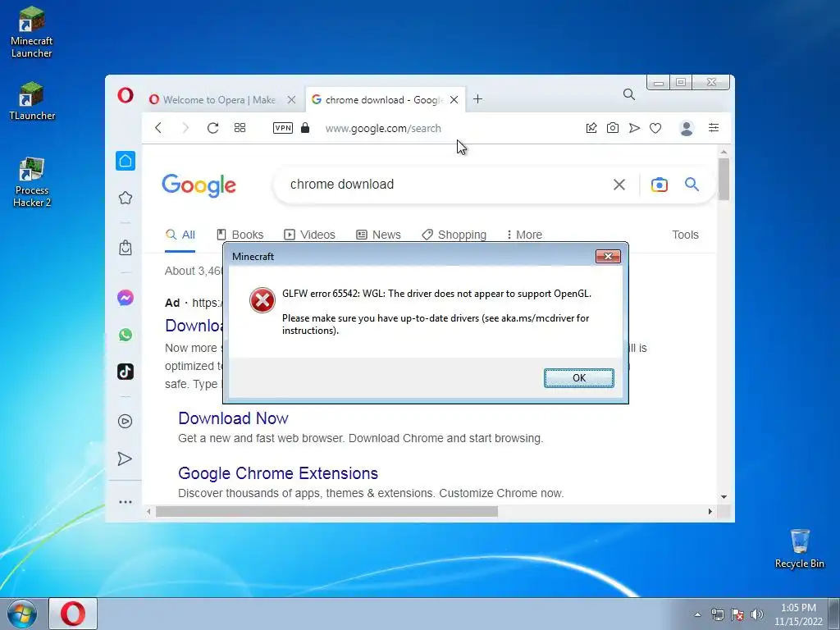
Task: Open the Opera account profile icon
Action: tap(687, 128)
